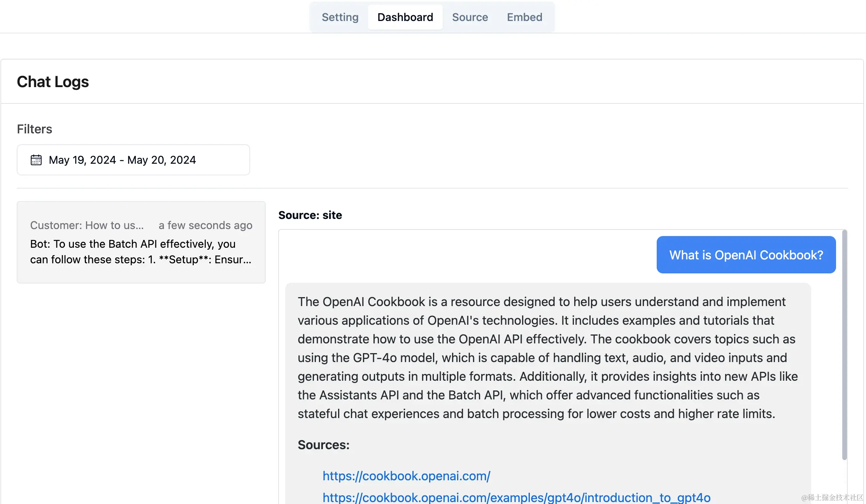Click the Chat Logs heading
Screen dimensions: 866x504
click(53, 82)
